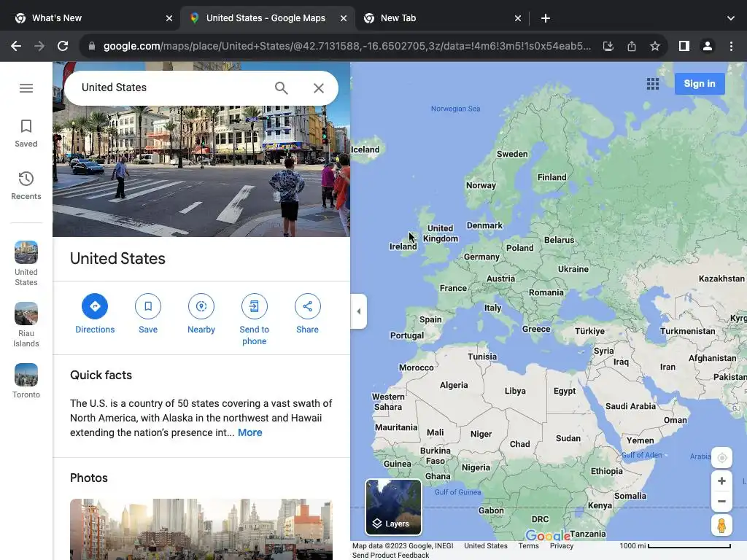Close the What's New tab

click(x=169, y=18)
